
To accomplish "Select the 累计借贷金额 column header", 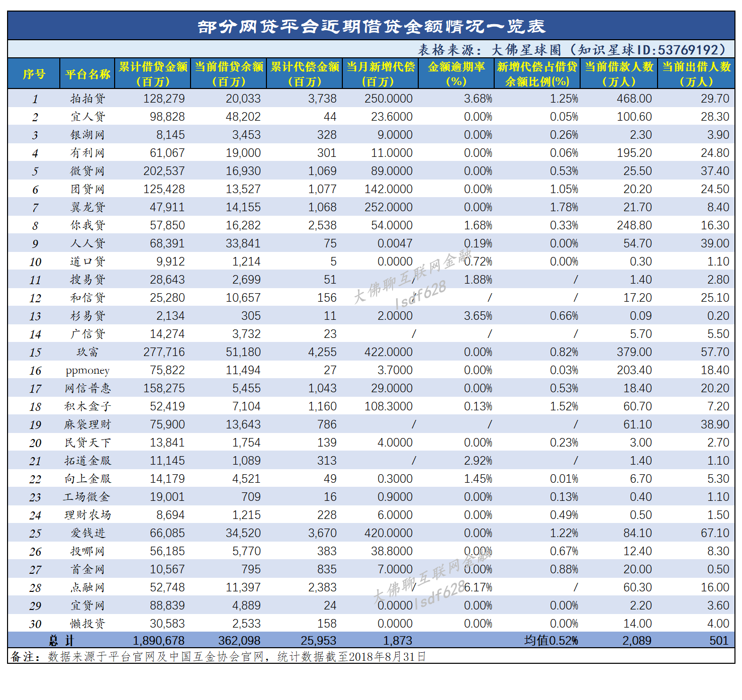I will pos(153,74).
